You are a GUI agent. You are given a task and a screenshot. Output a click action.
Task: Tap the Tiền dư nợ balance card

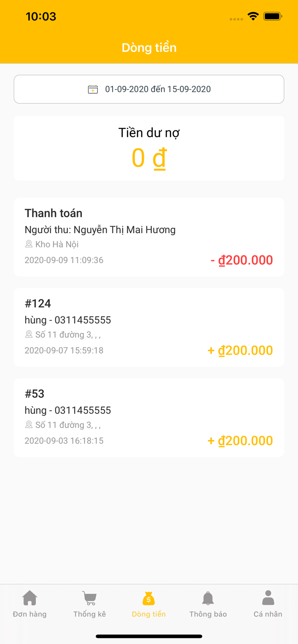coord(149,148)
